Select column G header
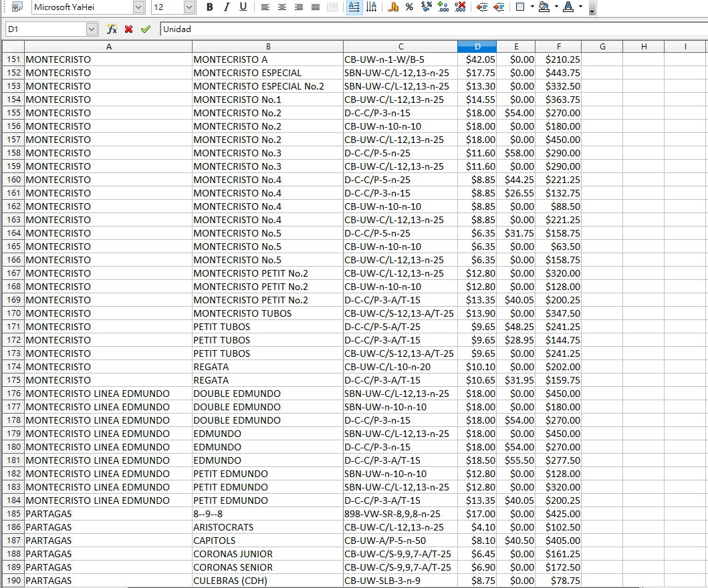 tap(602, 47)
